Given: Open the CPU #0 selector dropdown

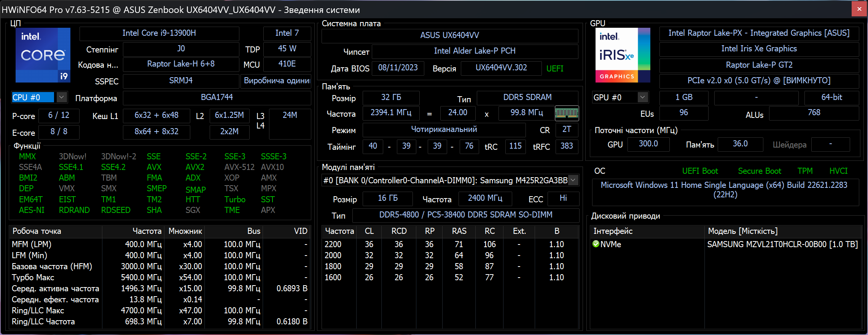Looking at the screenshot, I should (x=62, y=97).
